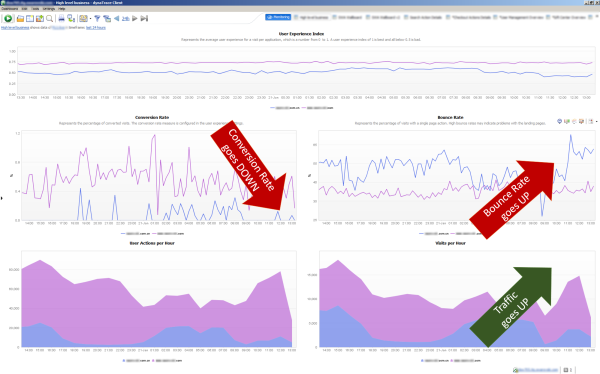The image size is (600, 374).
Task: Open the Settings menu
Action: (x=49, y=9)
